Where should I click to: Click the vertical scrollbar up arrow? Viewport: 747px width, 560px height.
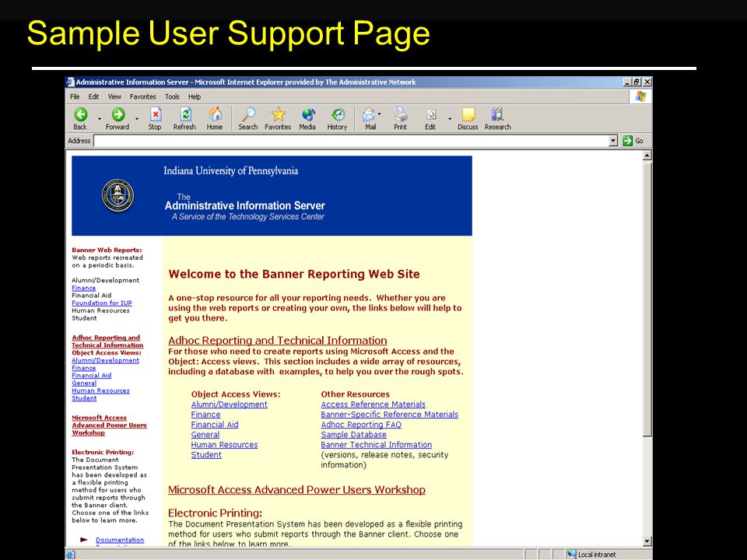tap(647, 156)
